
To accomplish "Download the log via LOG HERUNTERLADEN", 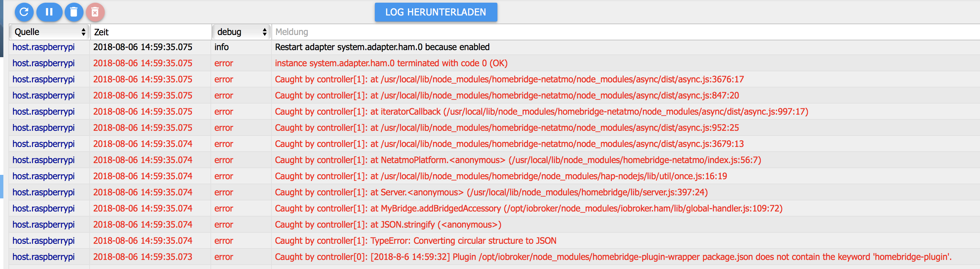I will (x=435, y=12).
